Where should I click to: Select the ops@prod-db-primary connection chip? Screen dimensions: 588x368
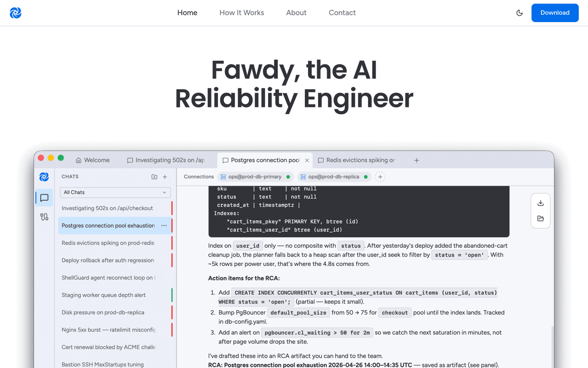[x=255, y=177]
